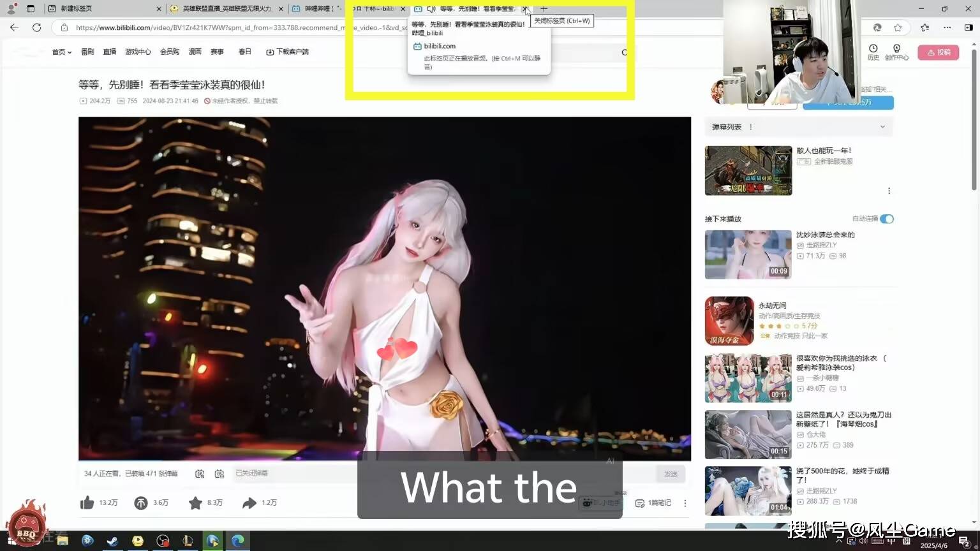This screenshot has width=980, height=551.
Task: Toggle the danmaku display icon
Action: click(x=200, y=474)
